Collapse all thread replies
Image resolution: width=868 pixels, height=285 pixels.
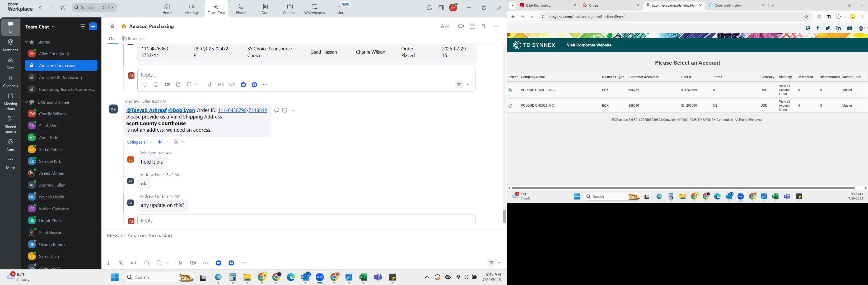click(x=139, y=142)
